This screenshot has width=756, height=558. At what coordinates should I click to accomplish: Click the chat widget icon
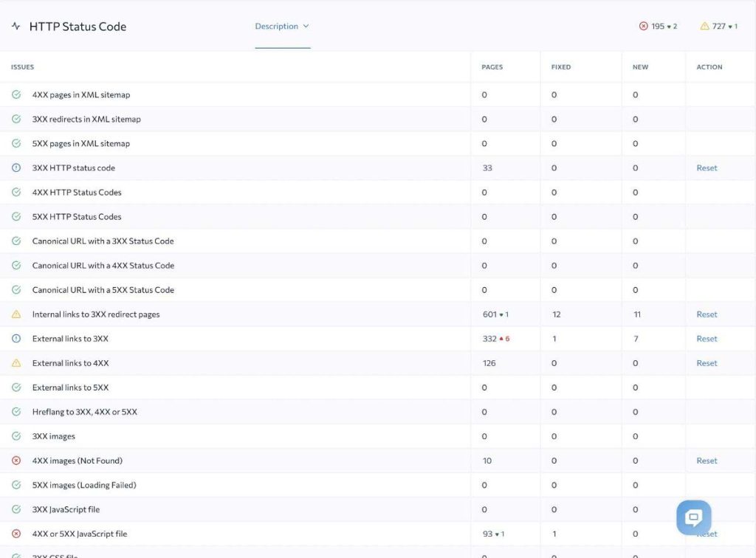coord(693,517)
